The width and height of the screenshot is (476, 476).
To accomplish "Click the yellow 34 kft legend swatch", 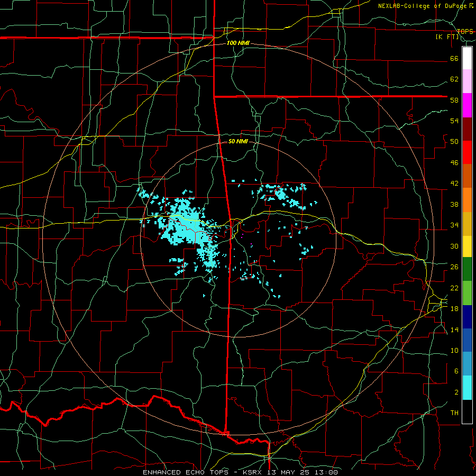I will (x=467, y=246).
